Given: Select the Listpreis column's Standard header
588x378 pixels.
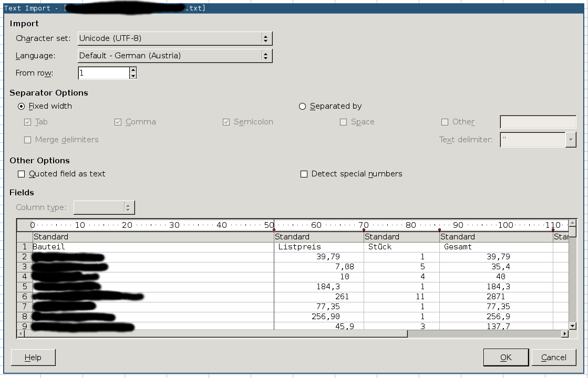Looking at the screenshot, I should (319, 237).
